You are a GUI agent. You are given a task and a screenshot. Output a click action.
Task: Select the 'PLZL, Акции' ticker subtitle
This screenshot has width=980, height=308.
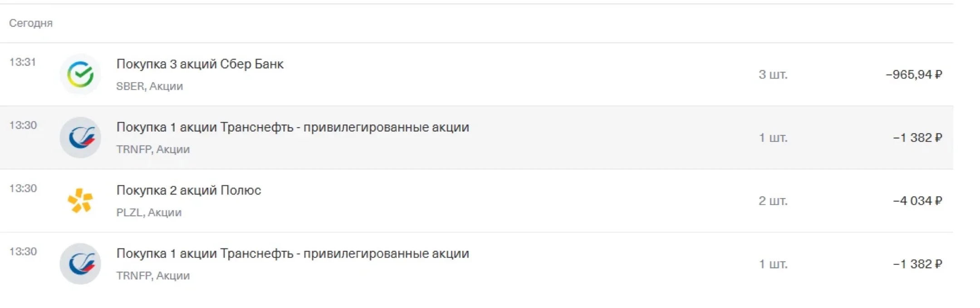(149, 213)
